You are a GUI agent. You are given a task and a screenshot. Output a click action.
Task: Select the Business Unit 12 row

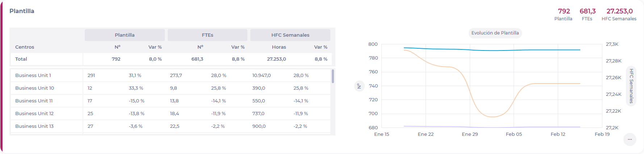34,114
